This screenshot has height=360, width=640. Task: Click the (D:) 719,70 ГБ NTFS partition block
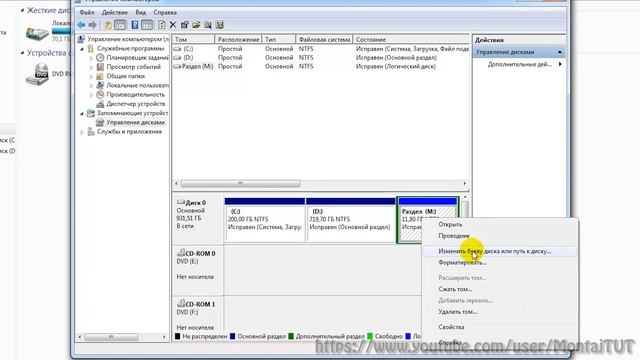point(351,220)
